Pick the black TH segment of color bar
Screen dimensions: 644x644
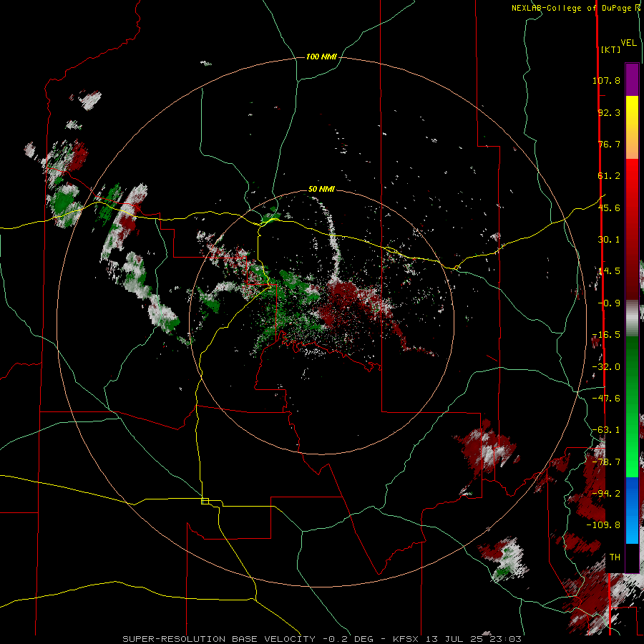(632, 557)
